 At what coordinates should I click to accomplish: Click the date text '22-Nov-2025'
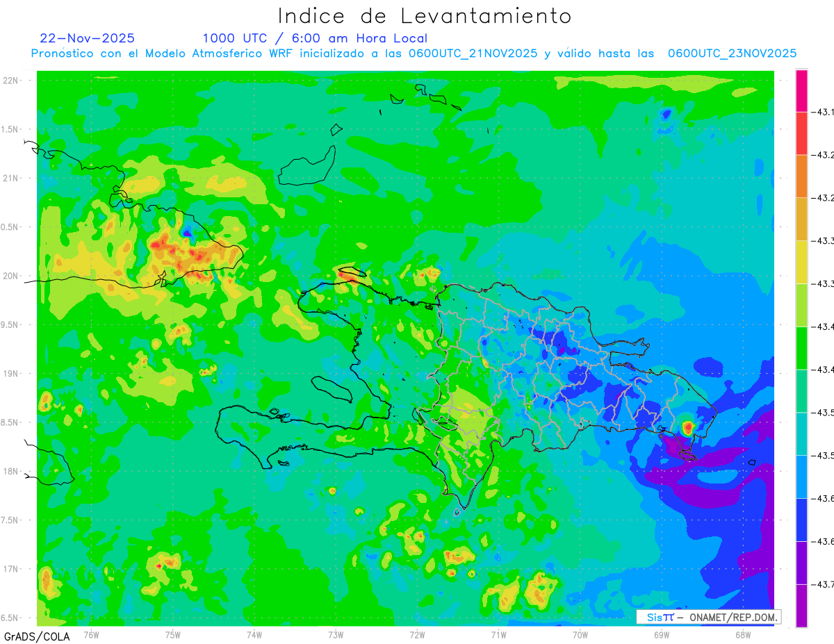[88, 38]
